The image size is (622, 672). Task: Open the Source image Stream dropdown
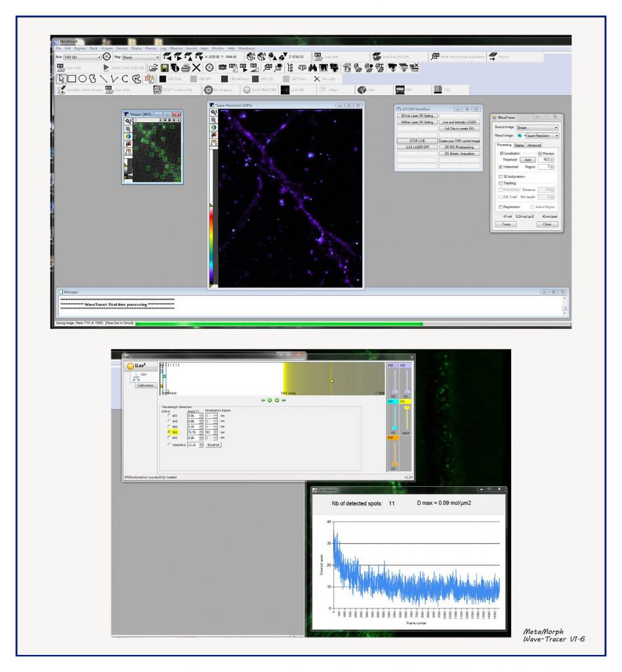pos(537,127)
